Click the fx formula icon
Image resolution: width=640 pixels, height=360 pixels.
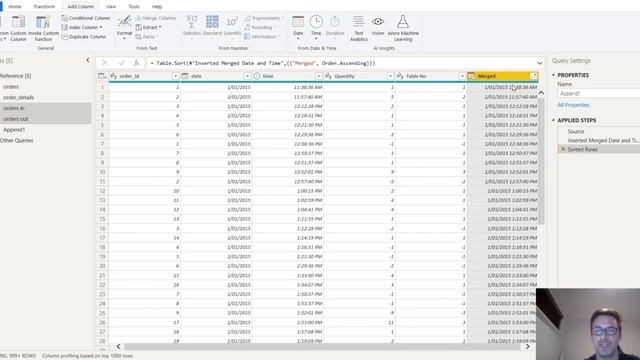click(136, 63)
